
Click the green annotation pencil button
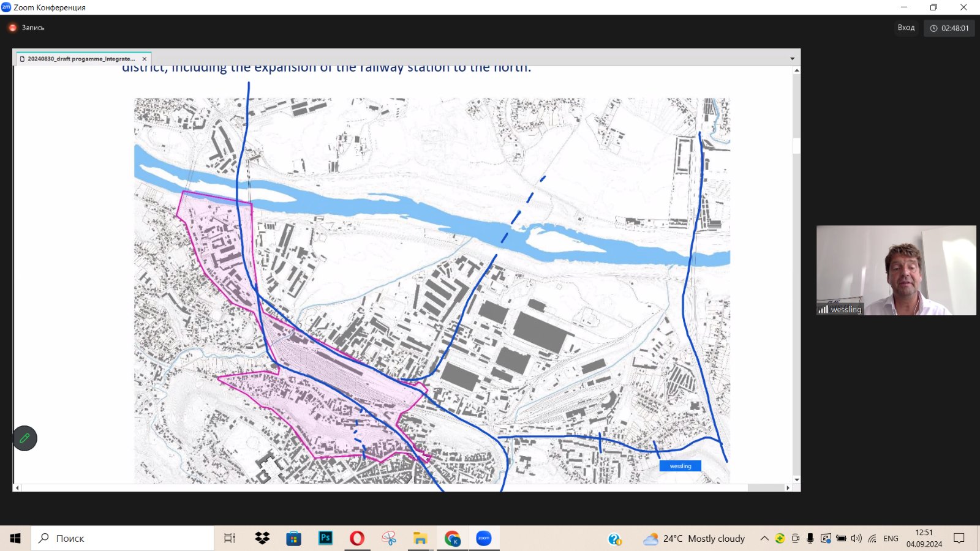(25, 438)
